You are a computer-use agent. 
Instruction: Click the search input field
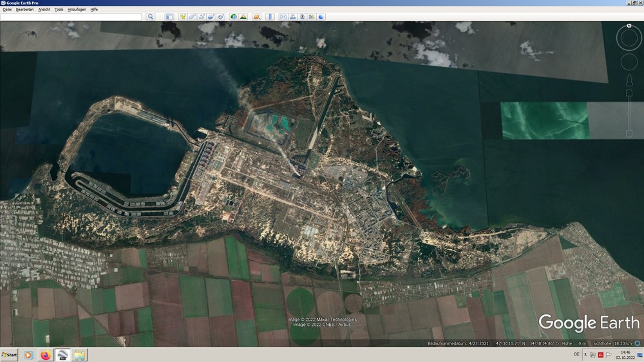[x=71, y=17]
